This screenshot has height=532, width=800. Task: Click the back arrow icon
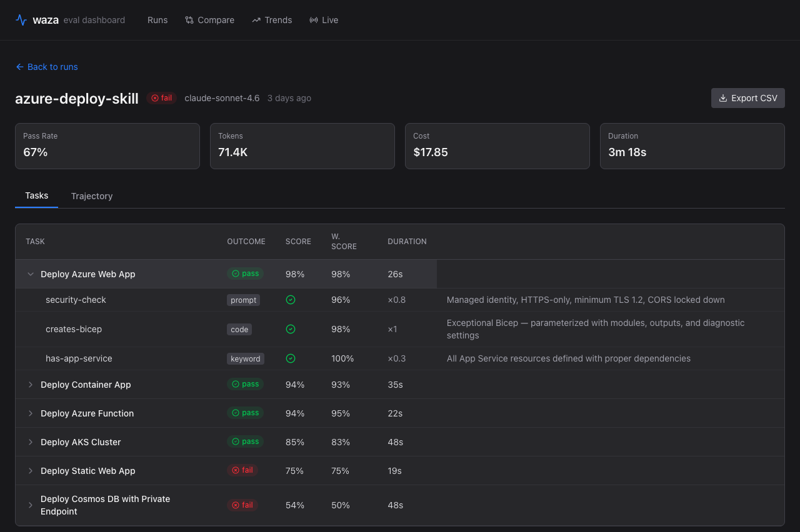click(20, 67)
